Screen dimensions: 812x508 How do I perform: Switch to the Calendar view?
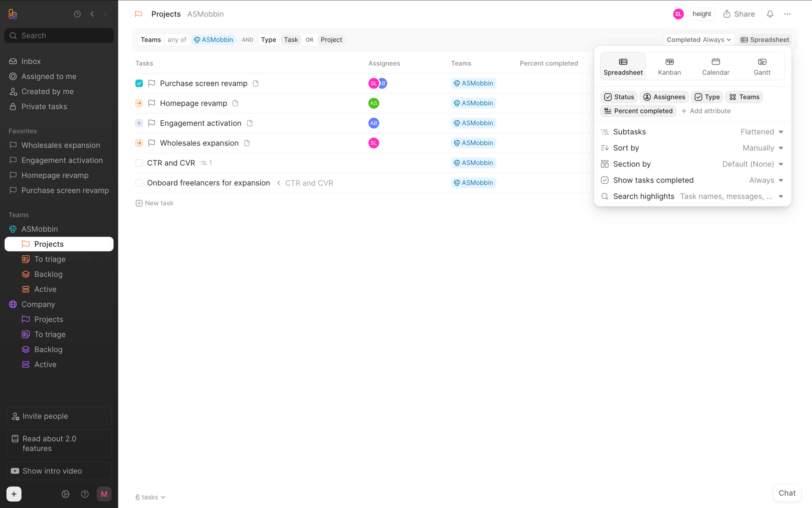pyautogui.click(x=716, y=66)
